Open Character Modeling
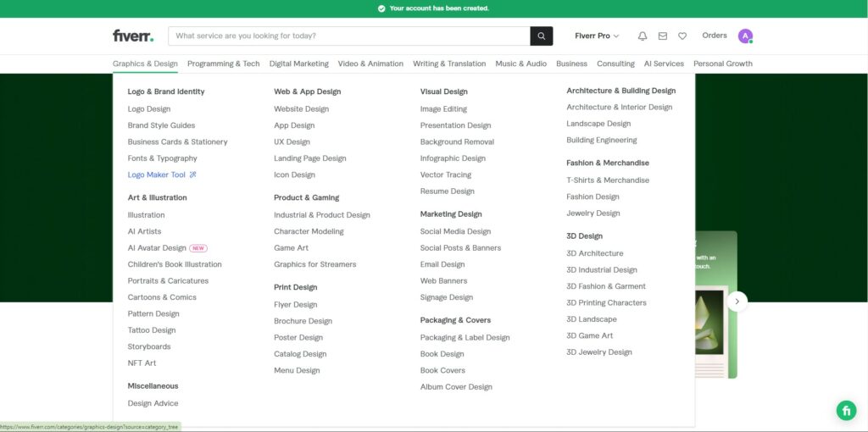The image size is (868, 432). (309, 232)
